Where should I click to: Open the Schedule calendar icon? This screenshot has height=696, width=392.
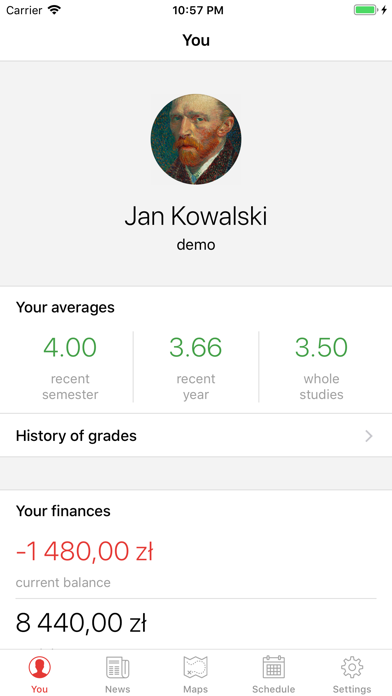273,667
